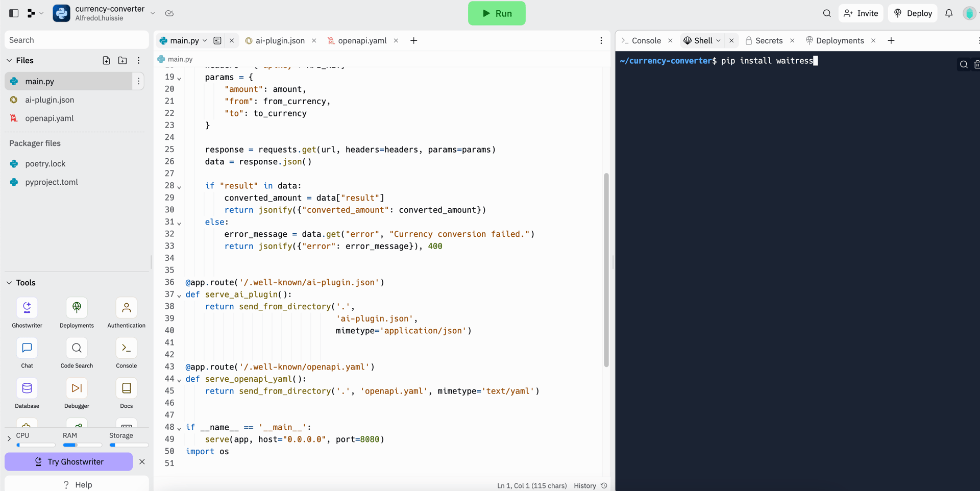Open pyproject.toml in the file list
The width and height of the screenshot is (980, 491).
tap(52, 182)
